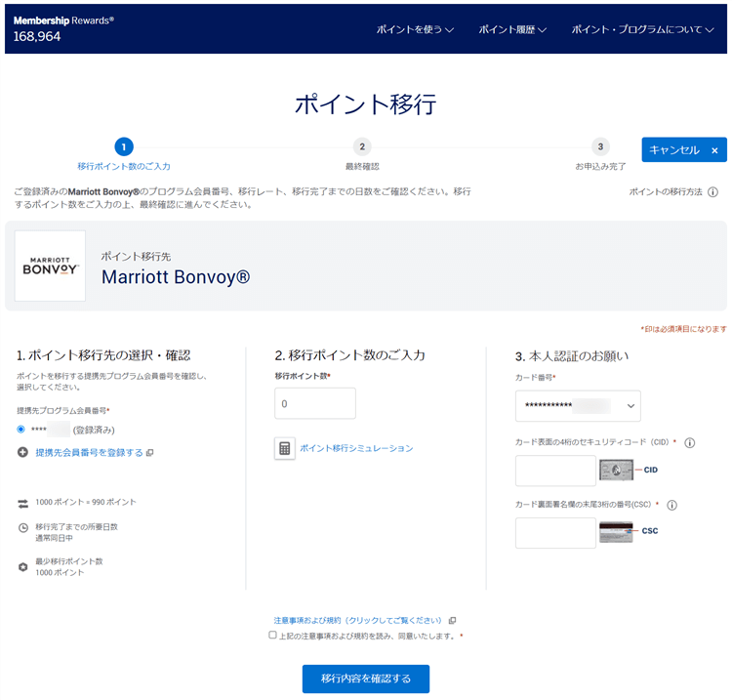The width and height of the screenshot is (732, 700).
Task: Click the CSC card back image
Action: (x=616, y=532)
